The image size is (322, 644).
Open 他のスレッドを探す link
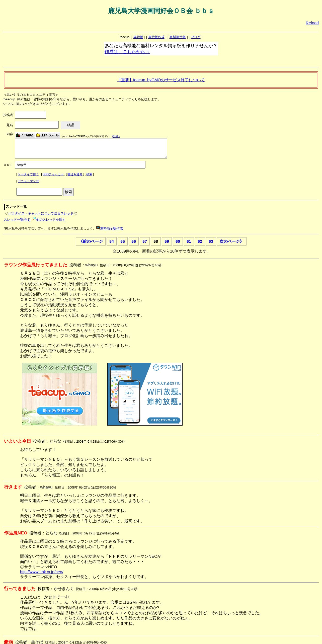click(51, 220)
